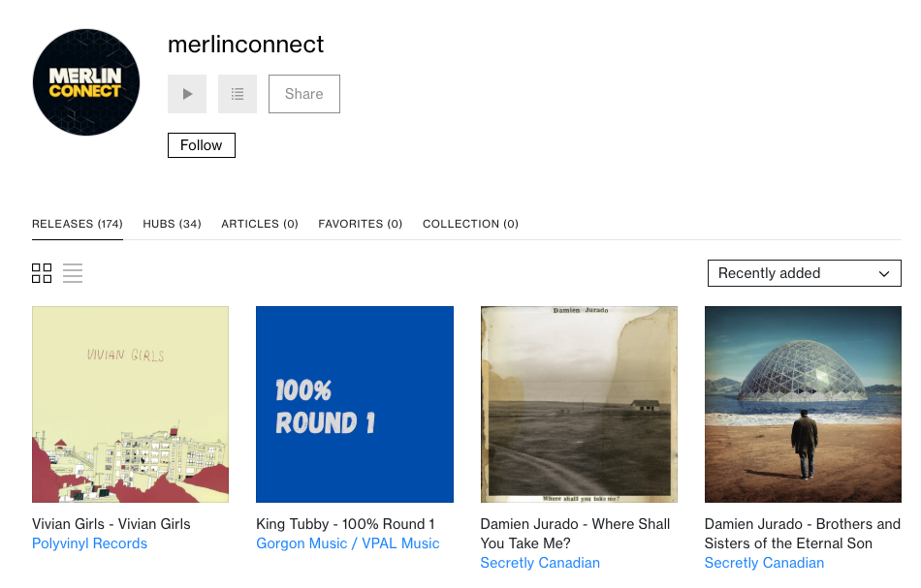Open Where Shall You Take Me cover

[x=579, y=404]
